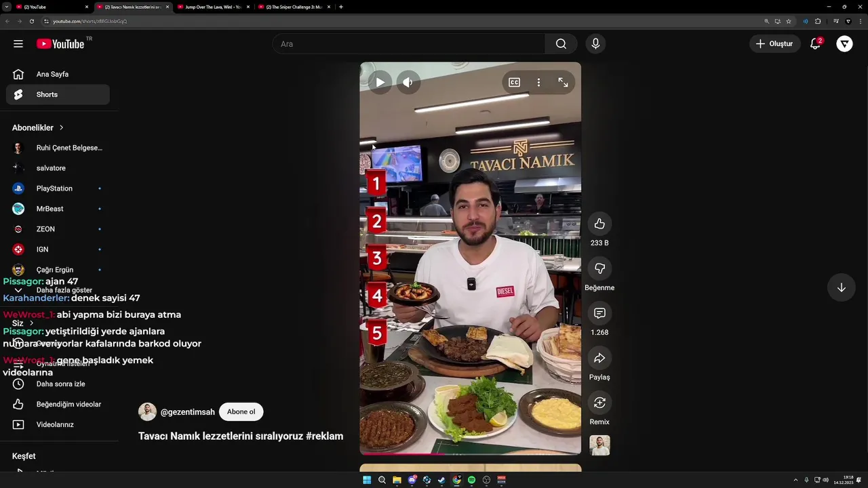Go to the next Short with down arrow
The height and width of the screenshot is (488, 868).
click(841, 287)
